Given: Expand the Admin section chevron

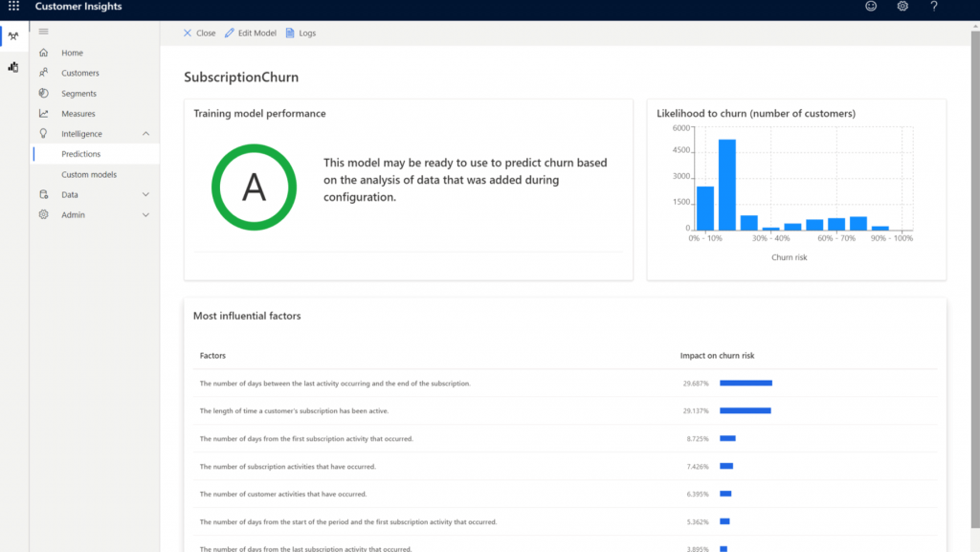Looking at the screenshot, I should click(x=145, y=215).
